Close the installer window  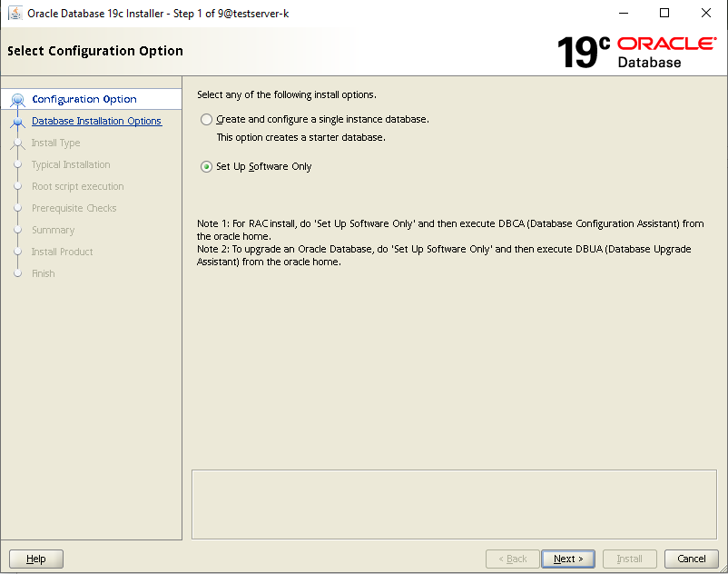pos(705,13)
